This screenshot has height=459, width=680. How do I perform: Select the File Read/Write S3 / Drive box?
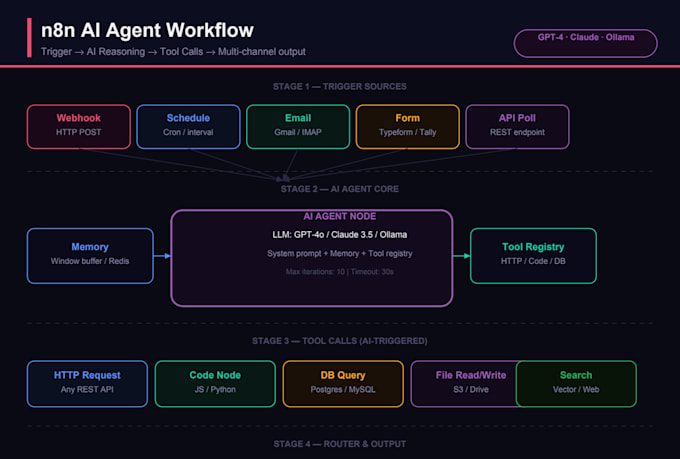[x=463, y=384]
